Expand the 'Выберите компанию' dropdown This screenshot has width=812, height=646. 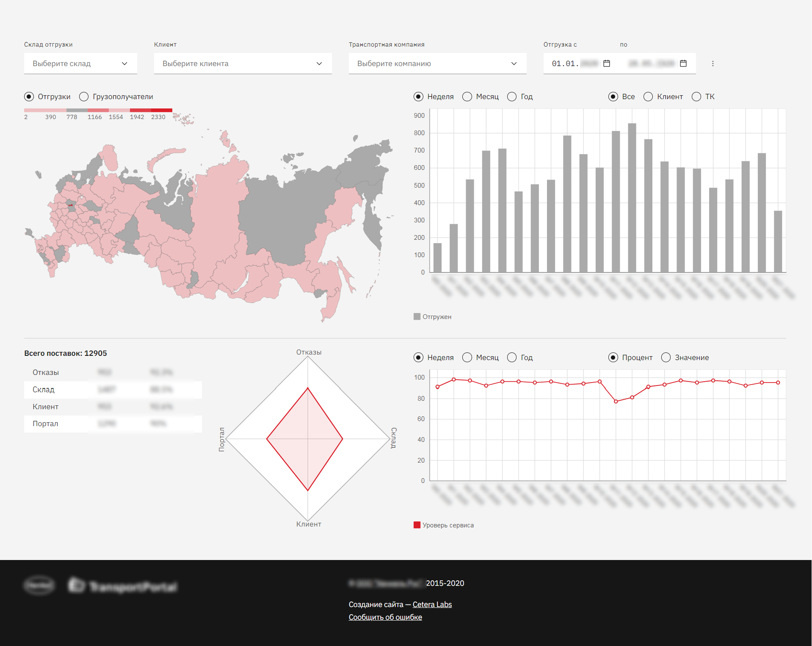point(437,64)
